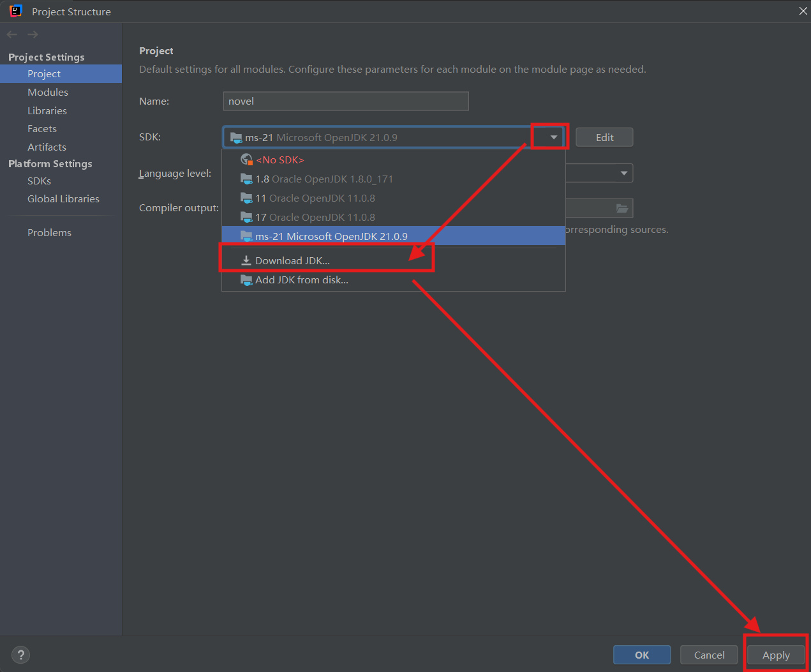The height and width of the screenshot is (672, 811).
Task: Choose 1.8 Oracle OpenJDK 1.8.0_171
Action: [394, 179]
